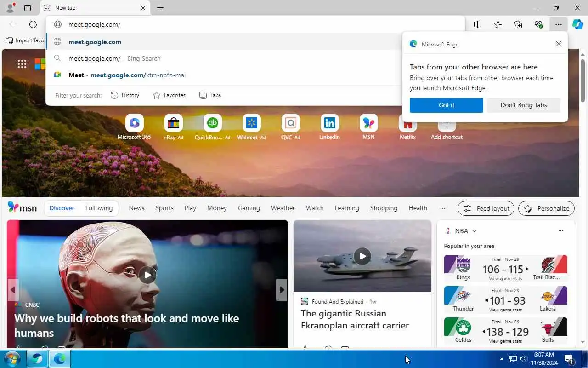Open the profile icon in title bar
Screen dimensions: 588x368
pos(10,7)
